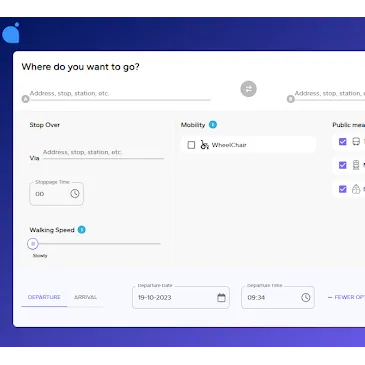Screen dimensions: 365x365
Task: Click the Stoppage Time clock icon
Action: (x=75, y=193)
